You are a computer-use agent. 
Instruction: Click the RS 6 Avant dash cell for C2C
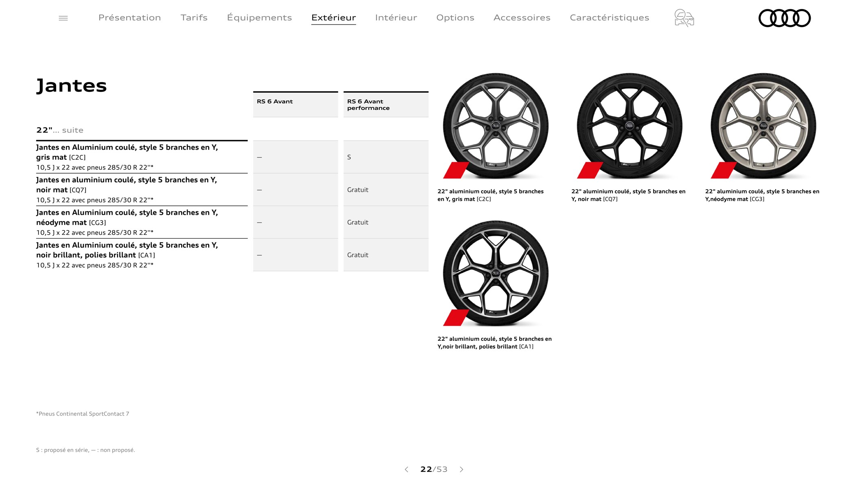[x=295, y=157]
